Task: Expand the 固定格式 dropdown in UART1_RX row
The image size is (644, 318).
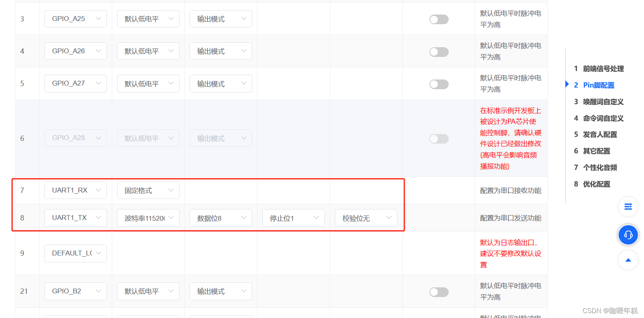Action: 148,190
